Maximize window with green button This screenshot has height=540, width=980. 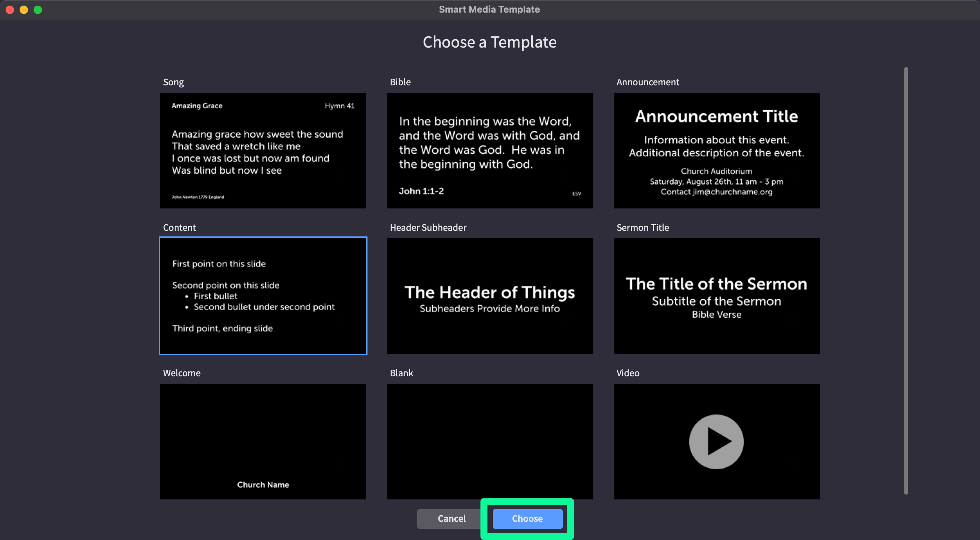(x=38, y=9)
